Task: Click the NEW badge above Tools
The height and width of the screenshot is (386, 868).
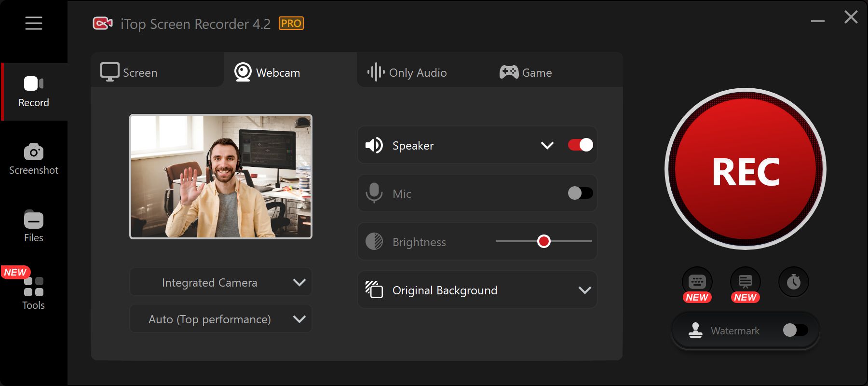Action: click(x=15, y=272)
